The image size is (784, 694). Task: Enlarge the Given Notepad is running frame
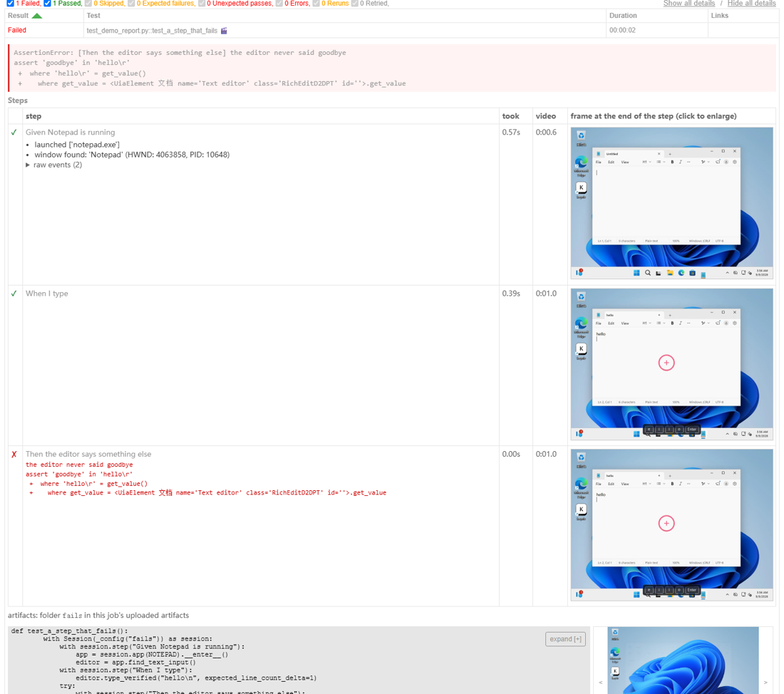[x=671, y=203]
